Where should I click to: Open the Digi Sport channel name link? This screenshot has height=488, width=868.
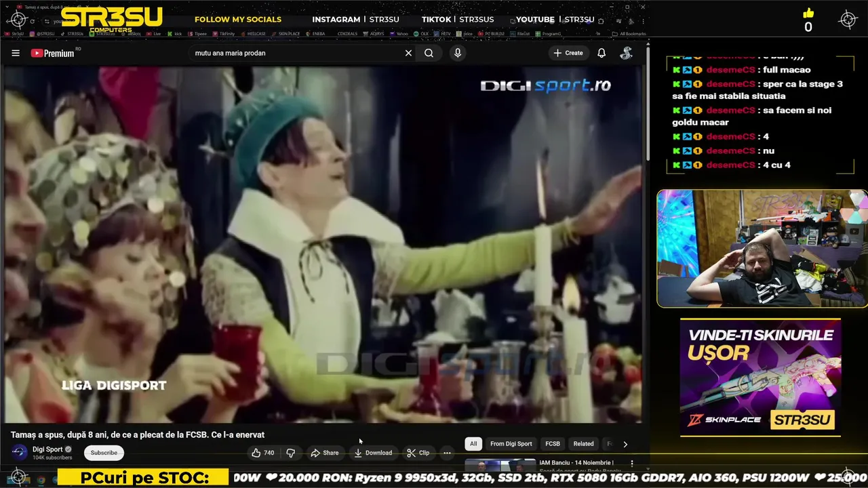47,449
